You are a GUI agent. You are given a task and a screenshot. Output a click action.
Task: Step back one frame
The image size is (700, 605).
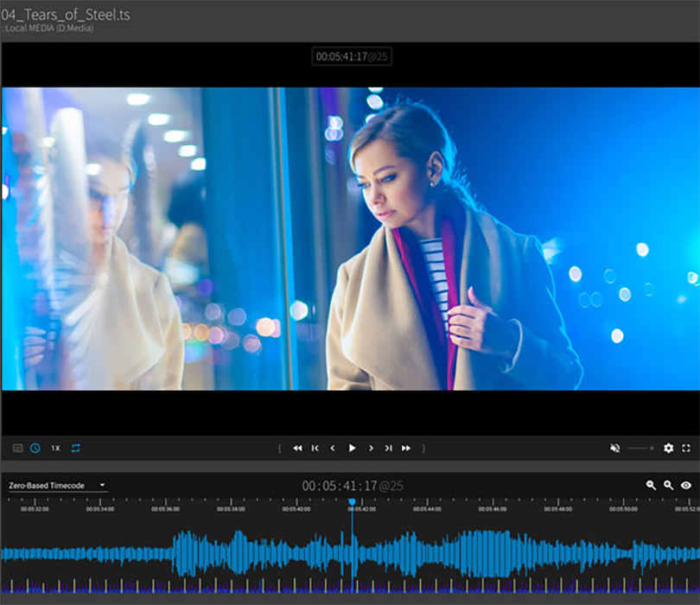pos(334,448)
